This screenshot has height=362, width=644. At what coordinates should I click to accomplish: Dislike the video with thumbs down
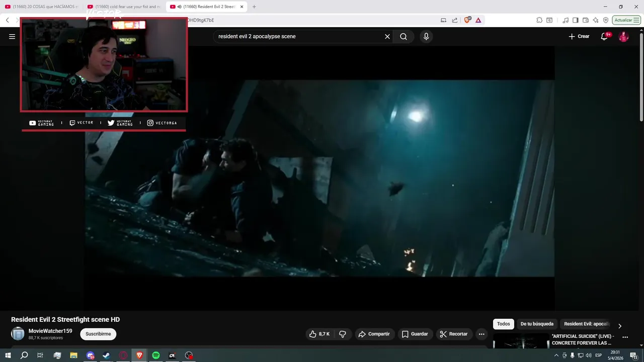[343, 334]
